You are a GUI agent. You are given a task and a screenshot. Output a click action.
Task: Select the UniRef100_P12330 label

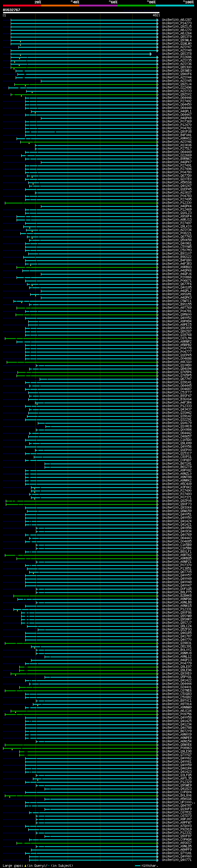177,203
